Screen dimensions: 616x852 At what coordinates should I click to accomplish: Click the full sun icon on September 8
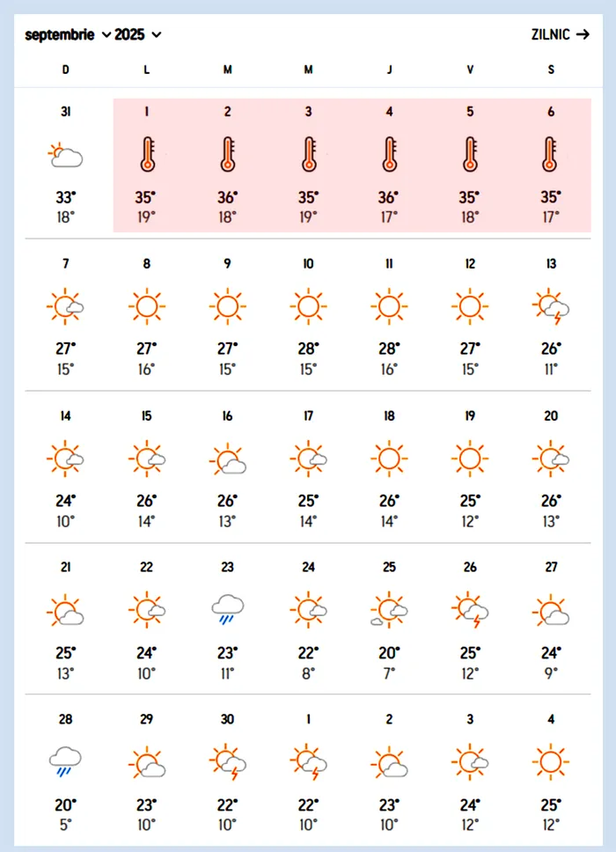(x=146, y=305)
